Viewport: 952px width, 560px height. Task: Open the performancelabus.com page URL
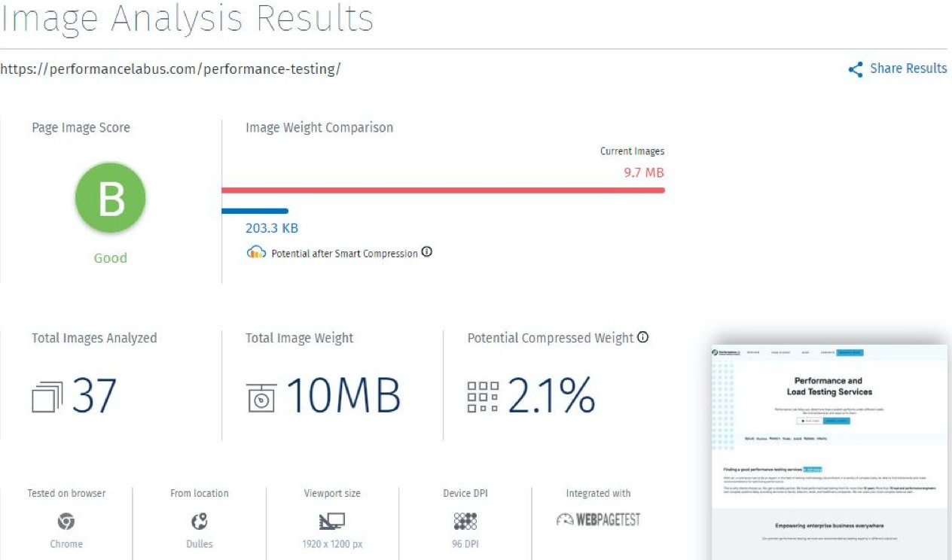pyautogui.click(x=170, y=68)
